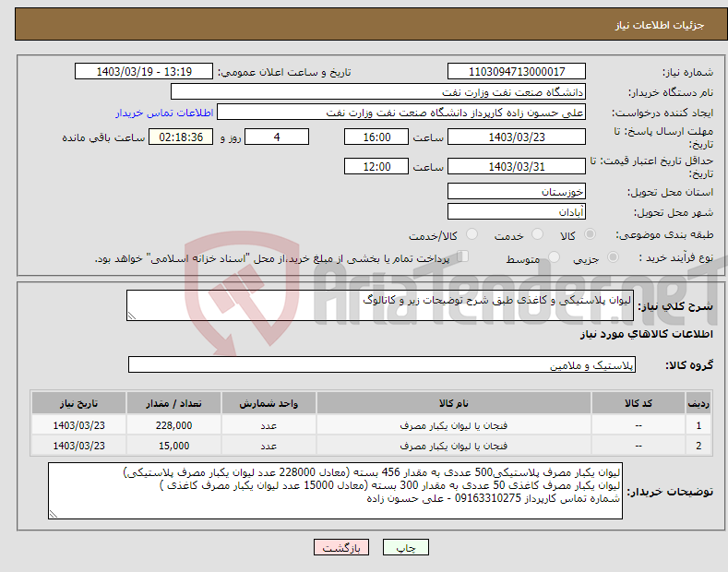Click the resize handle of buyer notes area
Image resolution: width=728 pixels, height=572 pixels.
[x=54, y=514]
